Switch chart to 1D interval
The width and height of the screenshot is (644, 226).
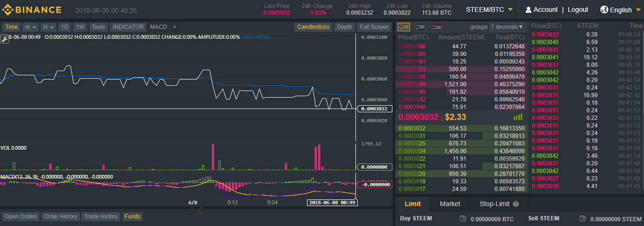click(x=65, y=27)
